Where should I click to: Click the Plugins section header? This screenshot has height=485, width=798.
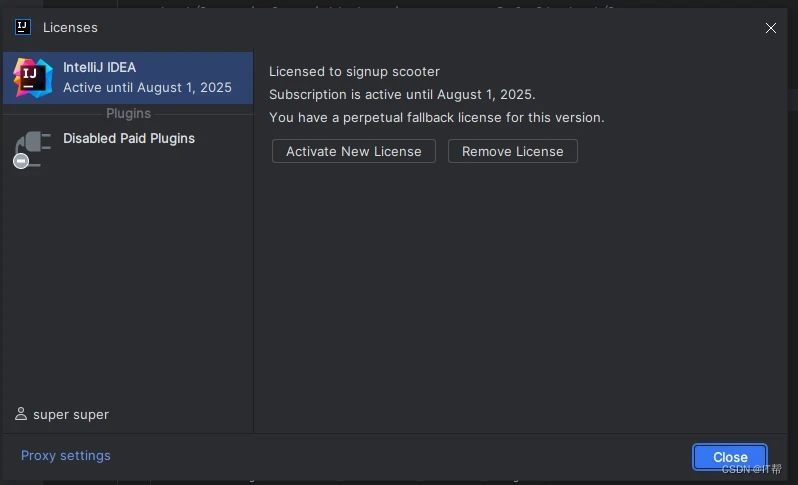tap(128, 114)
